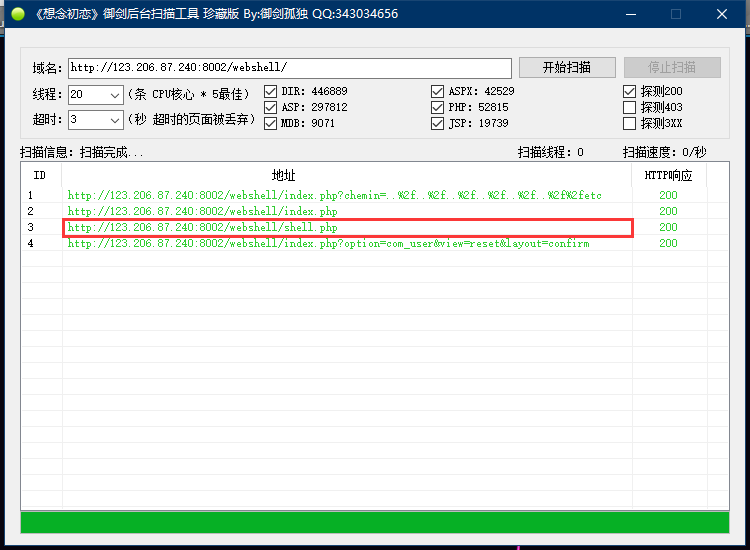Click the 扫描信息: 扫描完成 status text

[81, 153]
